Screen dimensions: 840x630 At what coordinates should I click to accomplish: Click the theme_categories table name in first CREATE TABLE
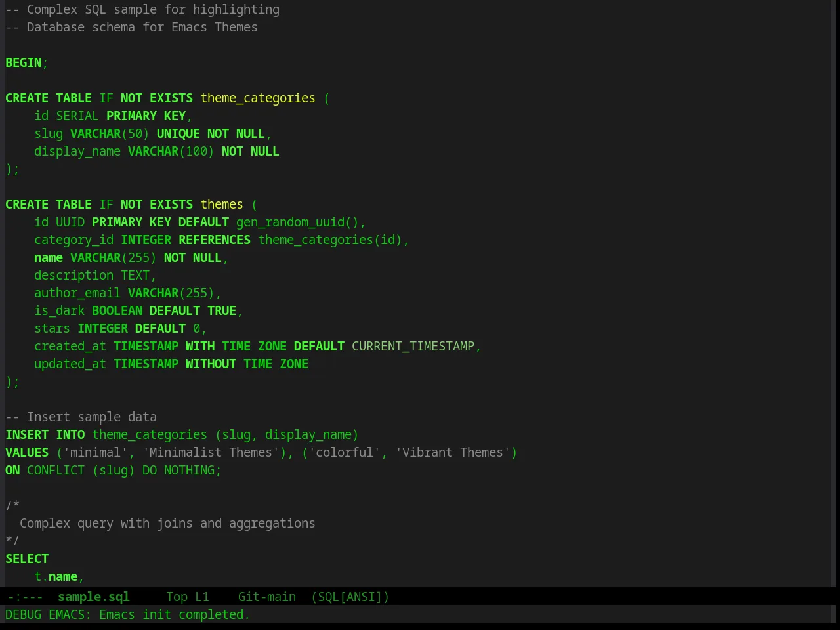258,98
